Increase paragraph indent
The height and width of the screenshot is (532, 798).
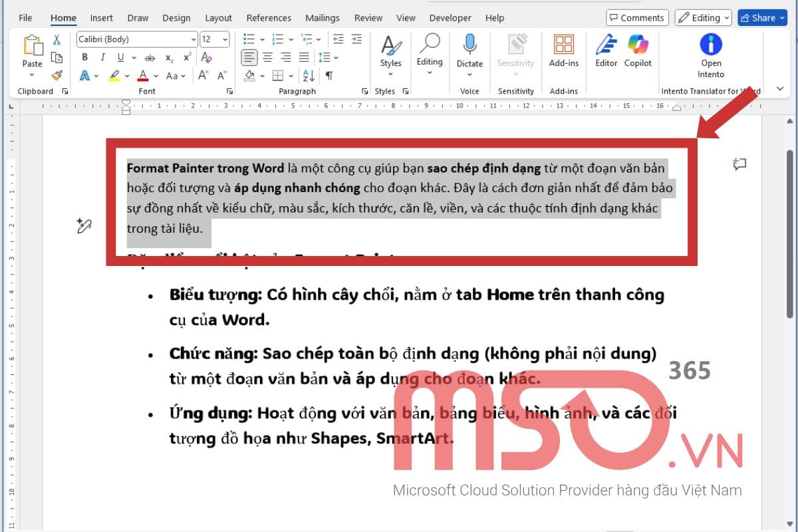[x=358, y=39]
